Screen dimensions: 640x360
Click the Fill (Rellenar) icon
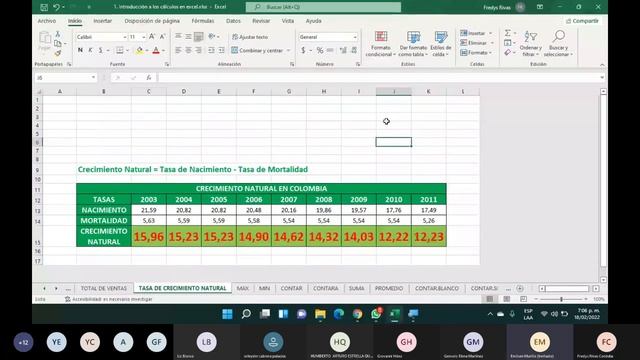(507, 43)
